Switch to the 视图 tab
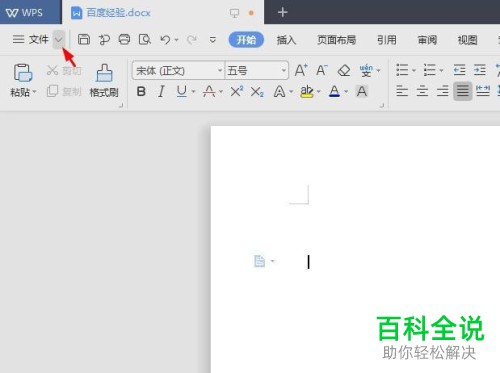This screenshot has width=500, height=373. click(x=468, y=40)
